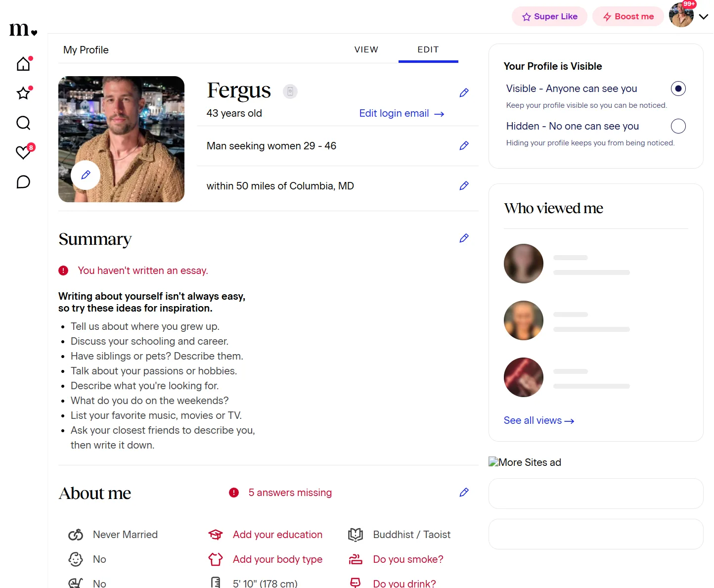This screenshot has width=714, height=588.
Task: Open the Messages chat bubble icon
Action: pos(23,182)
